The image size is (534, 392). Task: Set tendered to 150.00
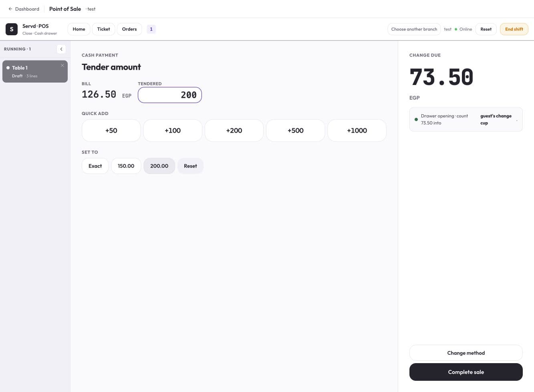pos(126,166)
